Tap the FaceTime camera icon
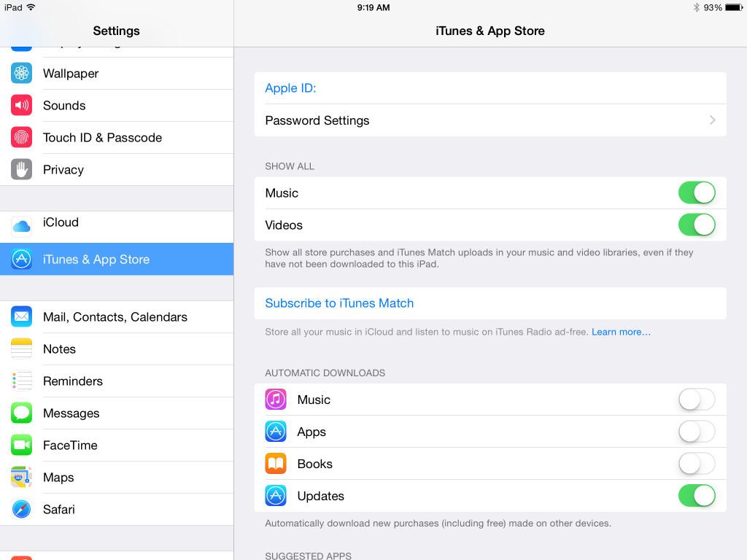747x560 pixels. [21, 445]
